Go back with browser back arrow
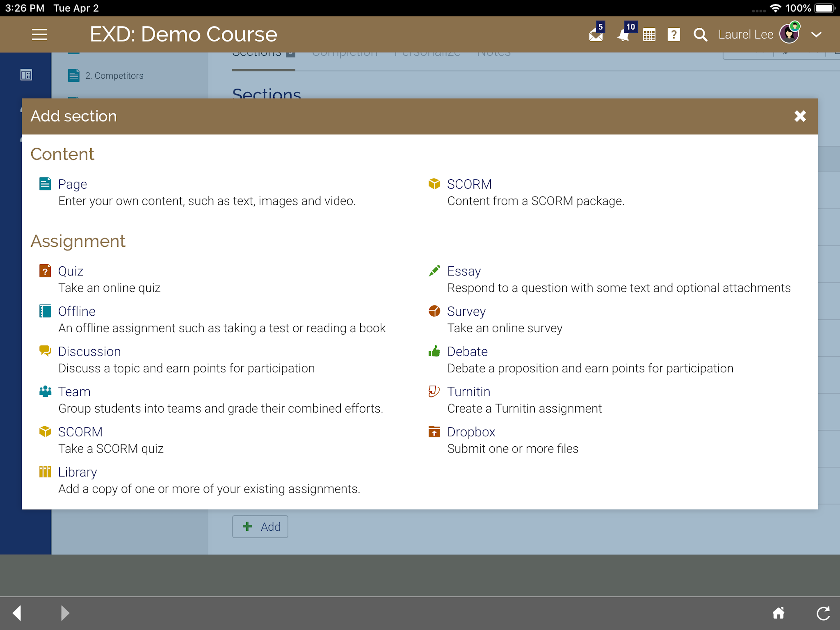 point(17,613)
